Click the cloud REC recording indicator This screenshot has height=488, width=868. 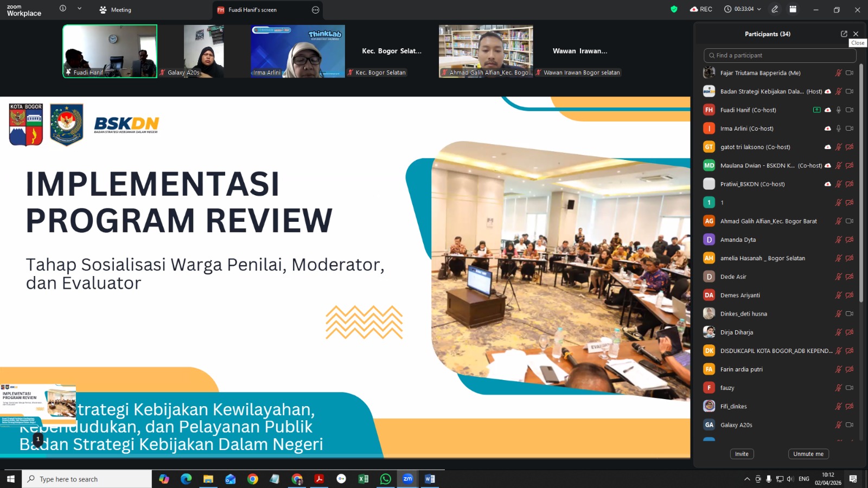[701, 9]
